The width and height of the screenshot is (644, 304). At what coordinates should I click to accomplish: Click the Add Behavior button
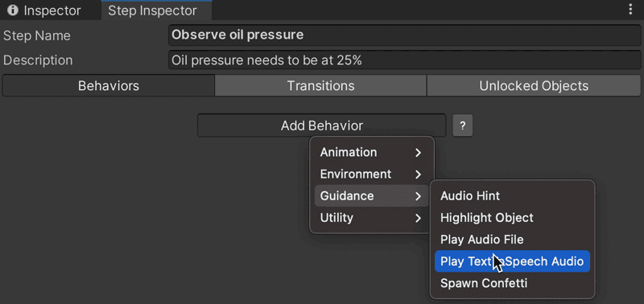(321, 125)
